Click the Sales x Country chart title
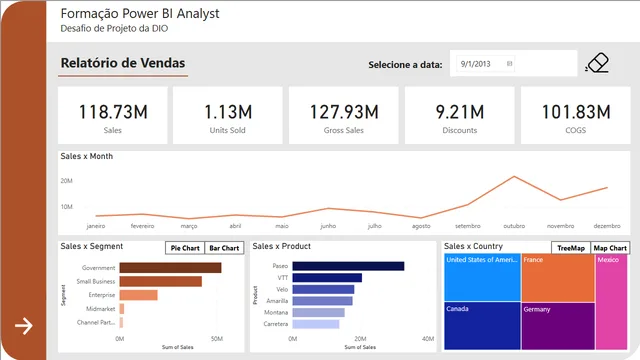Screen dimensions: 640x360 [473, 246]
